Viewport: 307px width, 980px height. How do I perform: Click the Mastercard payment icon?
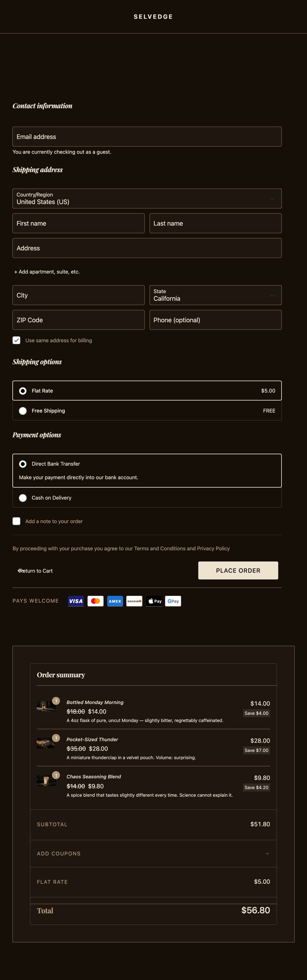(96, 601)
